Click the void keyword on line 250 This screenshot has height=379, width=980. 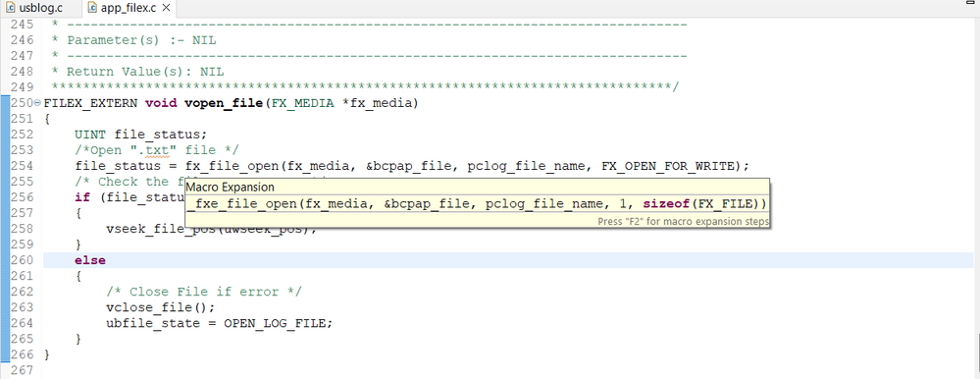pyautogui.click(x=161, y=102)
